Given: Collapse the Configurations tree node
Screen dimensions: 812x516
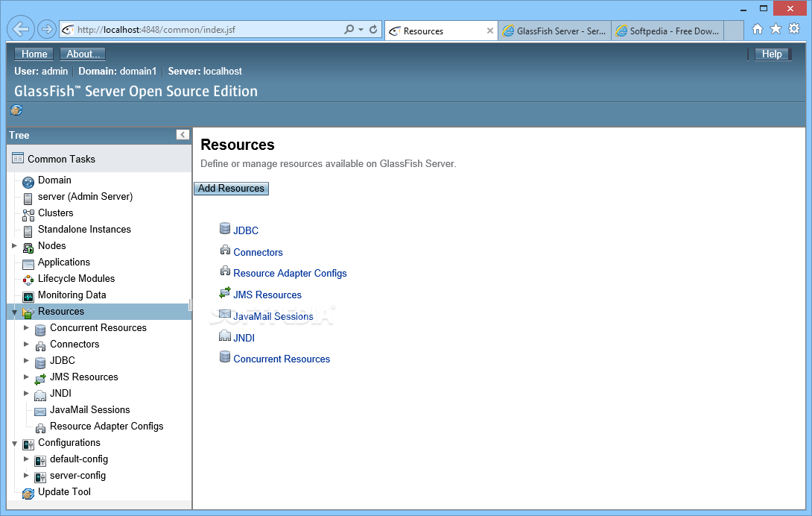Looking at the screenshot, I should [x=14, y=444].
